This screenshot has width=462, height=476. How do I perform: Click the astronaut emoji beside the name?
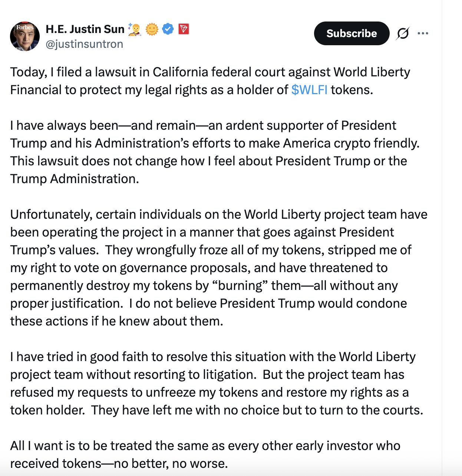(134, 29)
